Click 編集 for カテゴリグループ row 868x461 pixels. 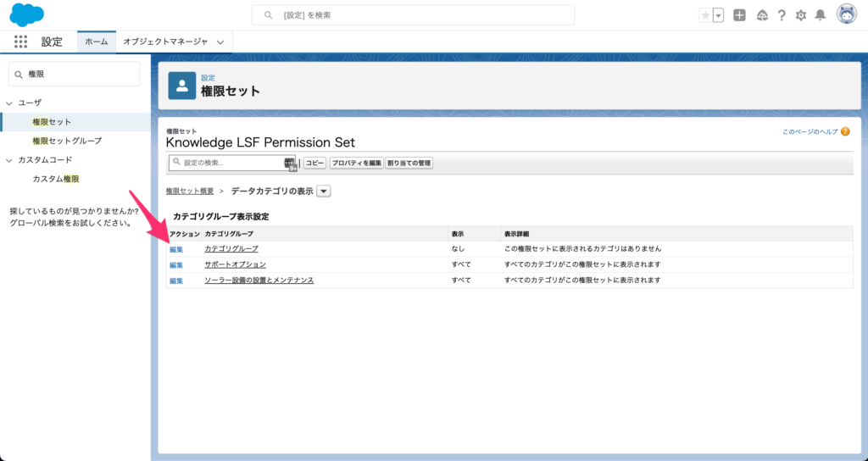tap(176, 250)
